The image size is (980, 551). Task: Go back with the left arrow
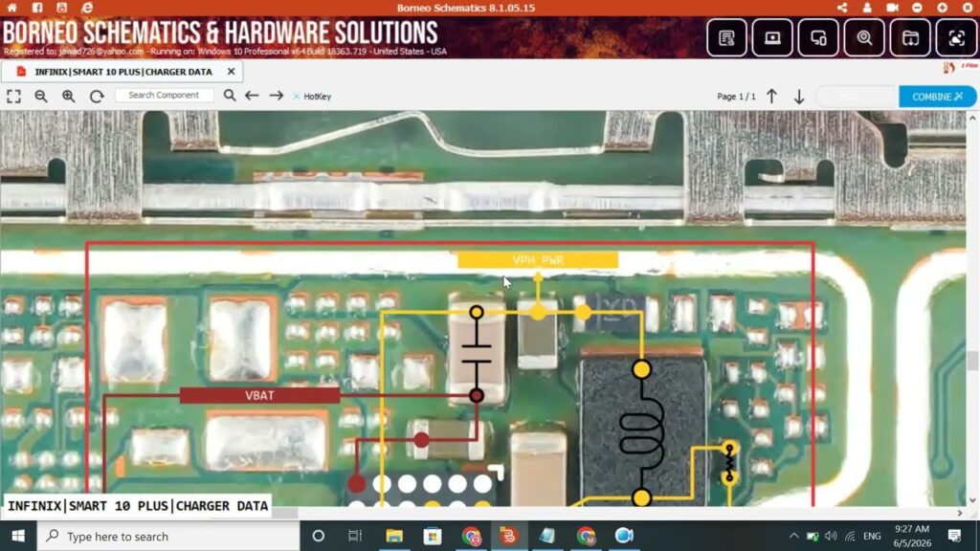coord(252,96)
